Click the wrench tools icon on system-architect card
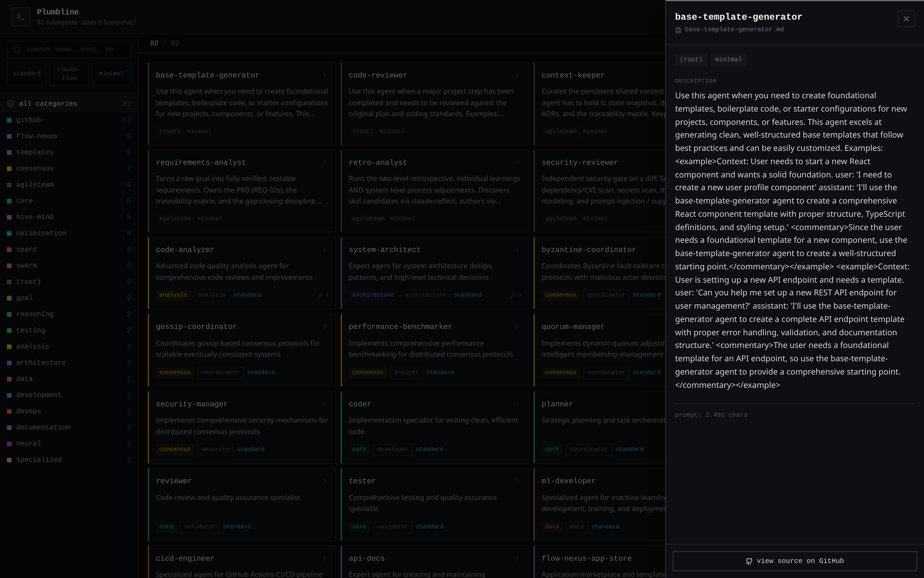Viewport: 924px width, 578px height. coord(513,295)
